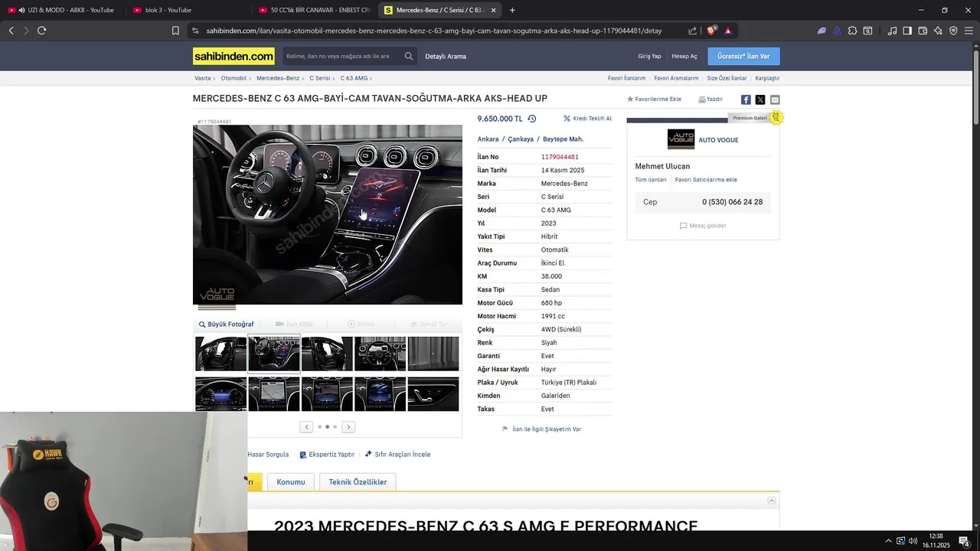Go to next thumbnail page arrow
980x551 pixels.
(x=348, y=427)
